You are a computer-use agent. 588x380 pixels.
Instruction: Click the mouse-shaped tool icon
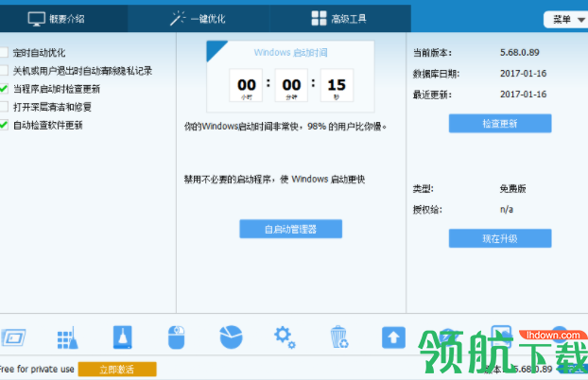click(x=176, y=337)
